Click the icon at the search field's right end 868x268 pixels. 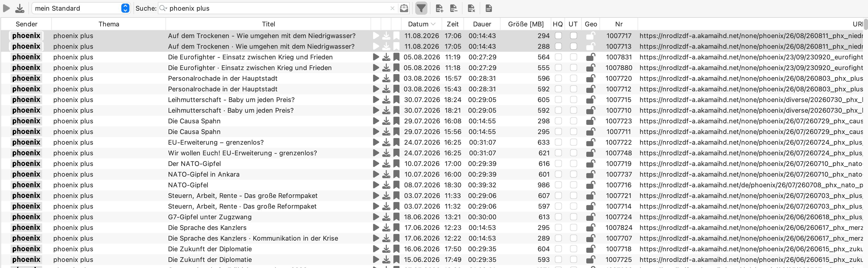[x=404, y=8]
